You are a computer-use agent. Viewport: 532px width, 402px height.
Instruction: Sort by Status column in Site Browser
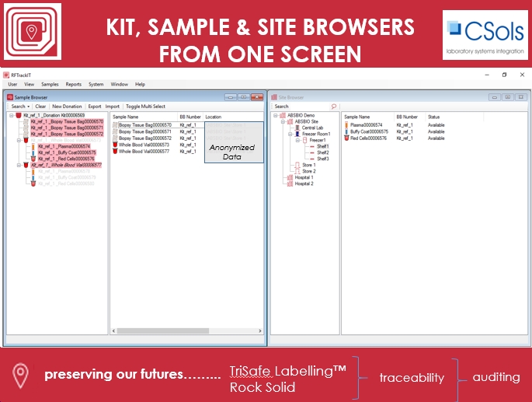pos(454,117)
